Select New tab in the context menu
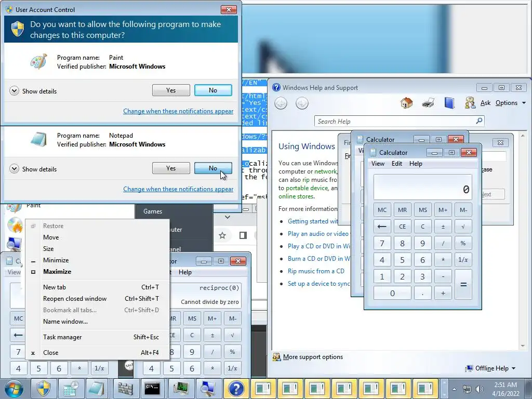 point(97,287)
